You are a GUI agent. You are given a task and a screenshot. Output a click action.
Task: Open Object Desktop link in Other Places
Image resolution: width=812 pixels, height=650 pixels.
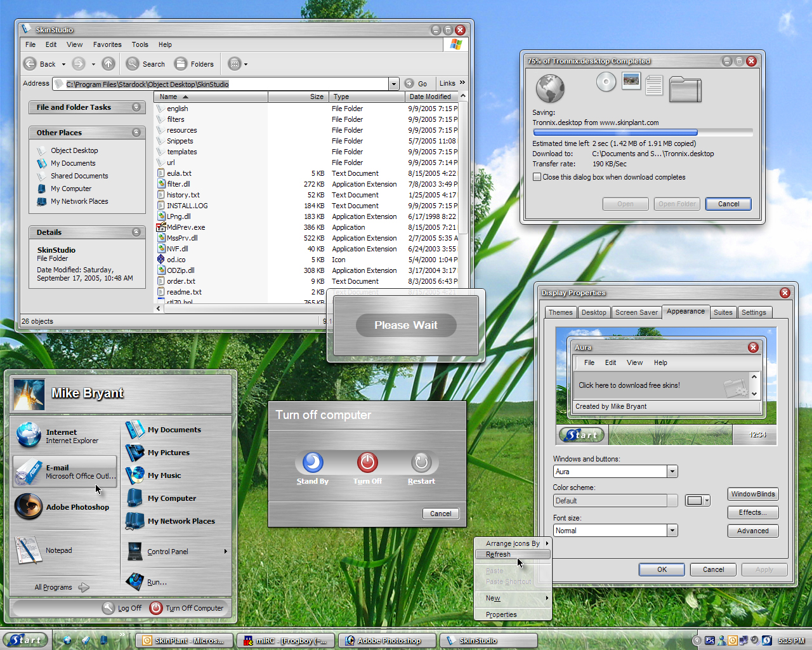pos(74,150)
